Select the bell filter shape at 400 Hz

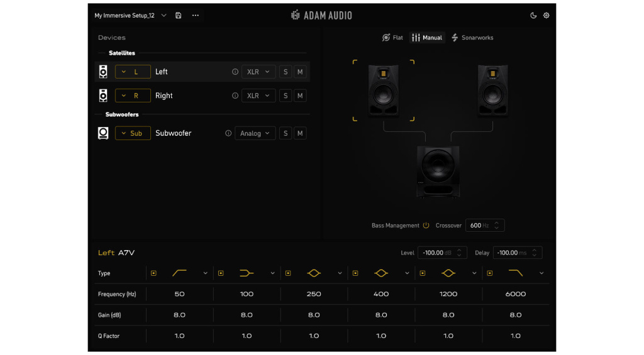pyautogui.click(x=381, y=273)
